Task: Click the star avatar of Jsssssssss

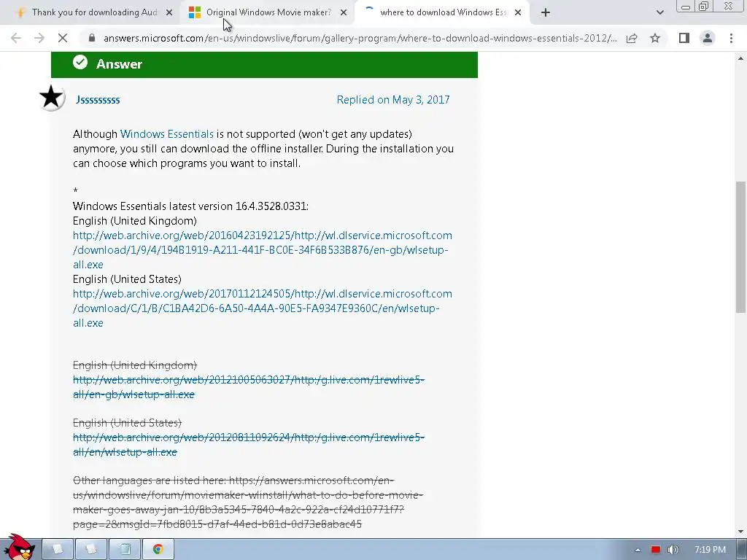Action: tap(52, 98)
